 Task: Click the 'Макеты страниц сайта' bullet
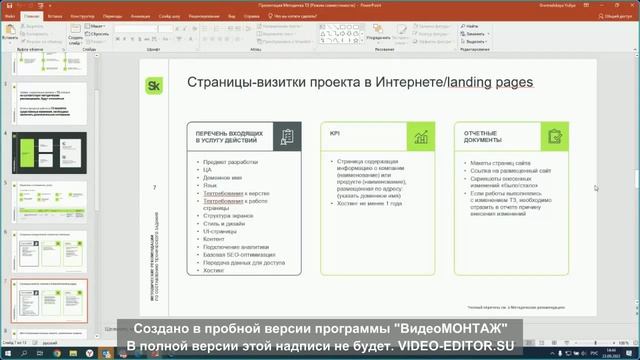500,163
